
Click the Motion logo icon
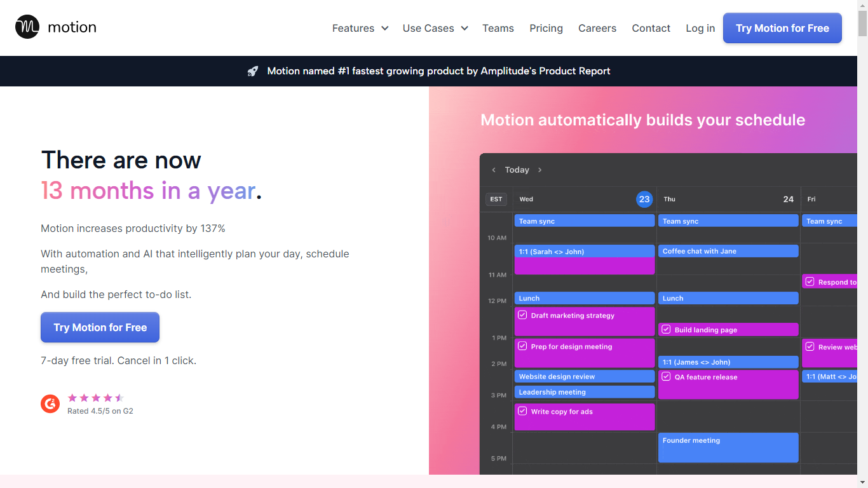click(x=27, y=27)
